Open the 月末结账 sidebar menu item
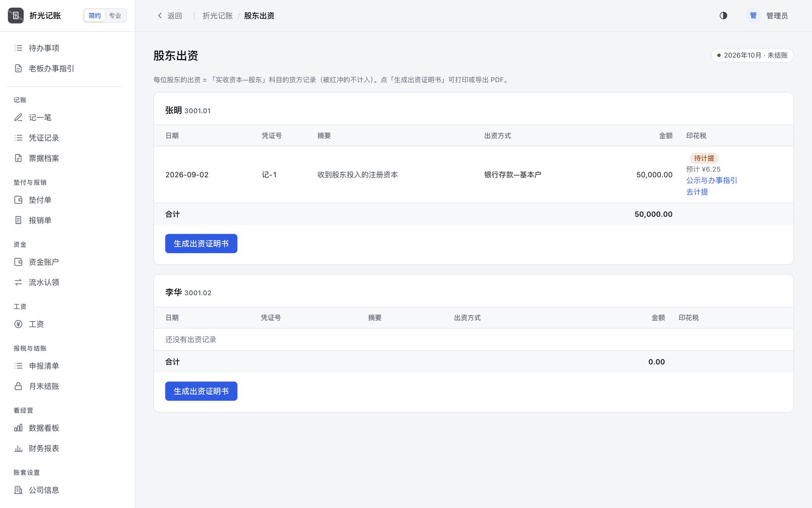 pyautogui.click(x=64, y=386)
